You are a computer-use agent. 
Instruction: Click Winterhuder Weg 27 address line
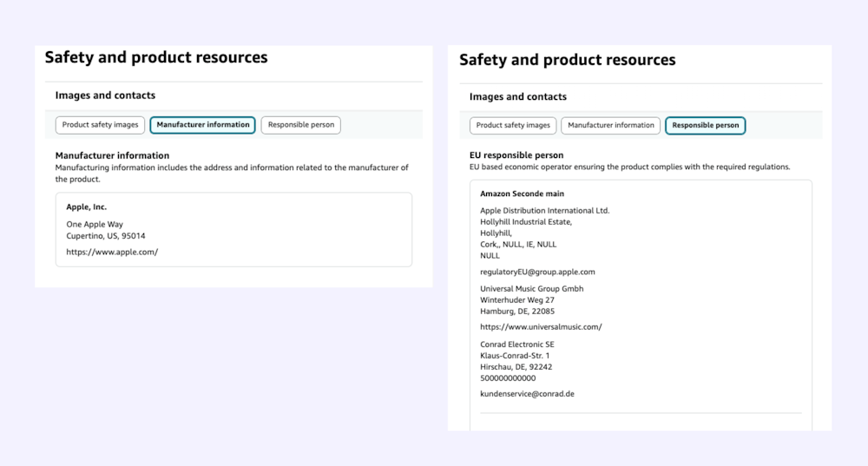pos(517,300)
